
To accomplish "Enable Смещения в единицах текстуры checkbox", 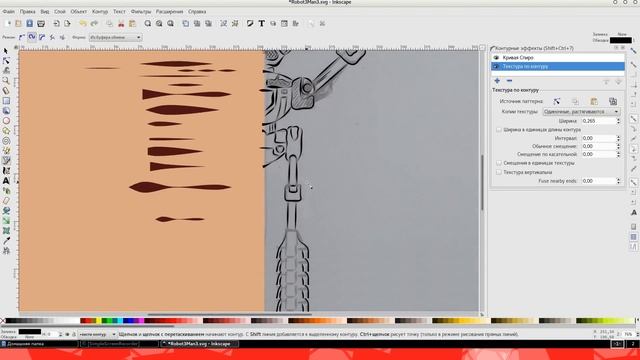I will (x=499, y=163).
